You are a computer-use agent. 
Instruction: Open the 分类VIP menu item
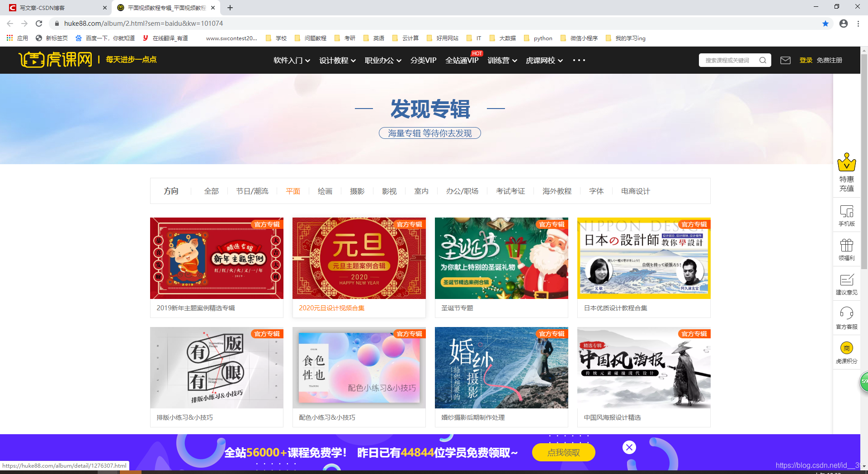423,60
